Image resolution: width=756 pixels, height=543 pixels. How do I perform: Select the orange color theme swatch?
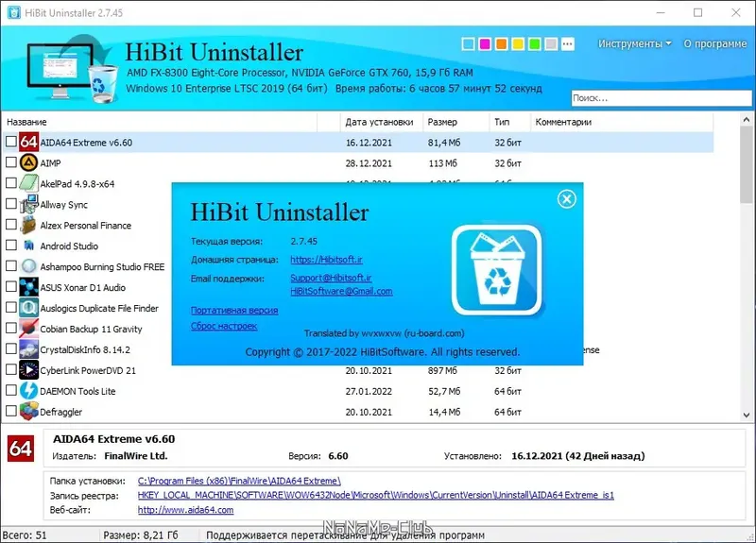(x=502, y=44)
